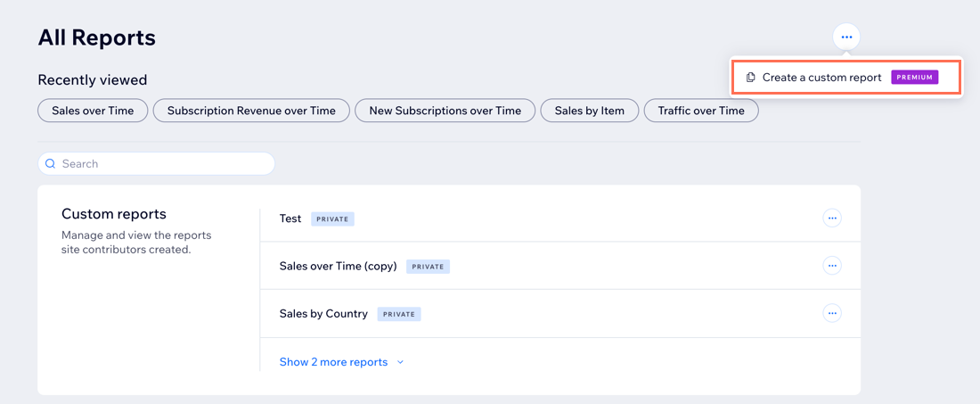This screenshot has width=980, height=404.
Task: Open the Sales by Item report
Action: [x=590, y=111]
